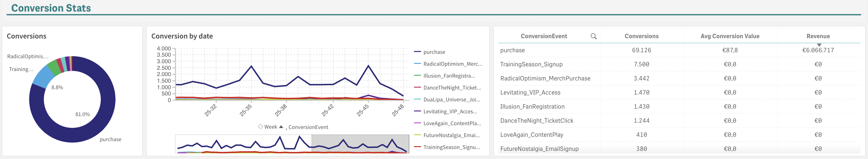Click the cyclic icon beside the Week label

point(260,126)
